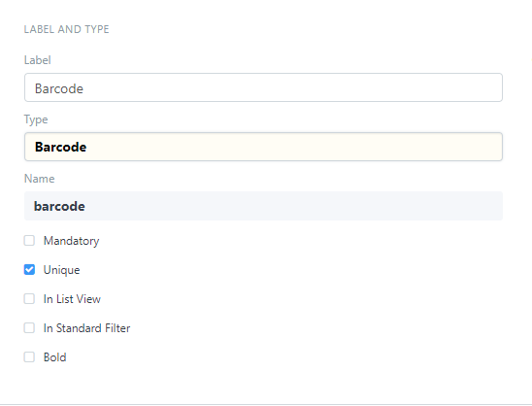Image resolution: width=532 pixels, height=406 pixels.
Task: Select the read-only Name field
Action: (x=263, y=206)
